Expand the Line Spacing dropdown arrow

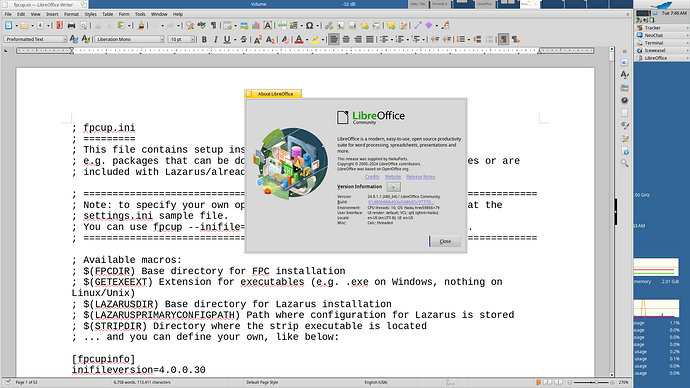click(469, 39)
